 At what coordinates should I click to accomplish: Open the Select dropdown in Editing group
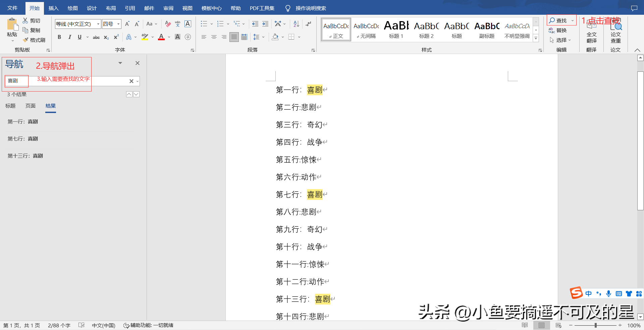coord(560,40)
